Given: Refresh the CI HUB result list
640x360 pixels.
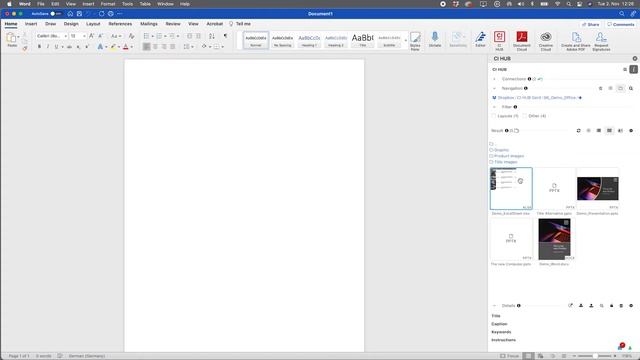Looking at the screenshot, I should [x=578, y=131].
